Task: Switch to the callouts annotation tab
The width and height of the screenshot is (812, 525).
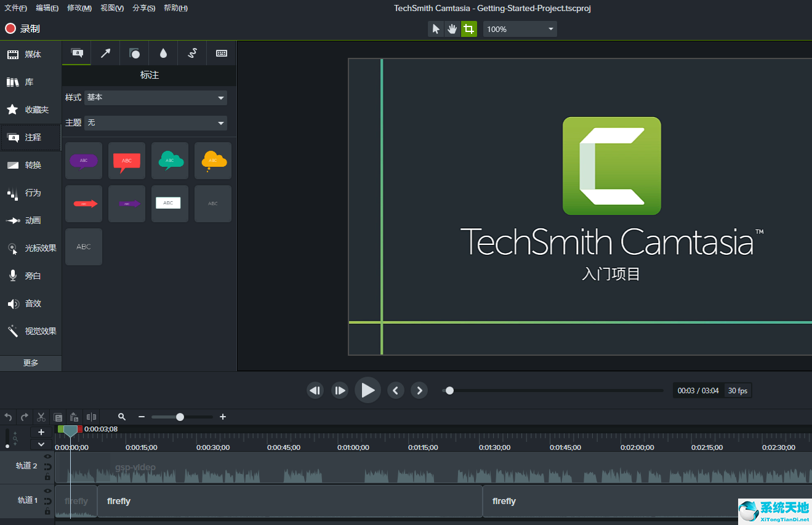Action: point(77,54)
